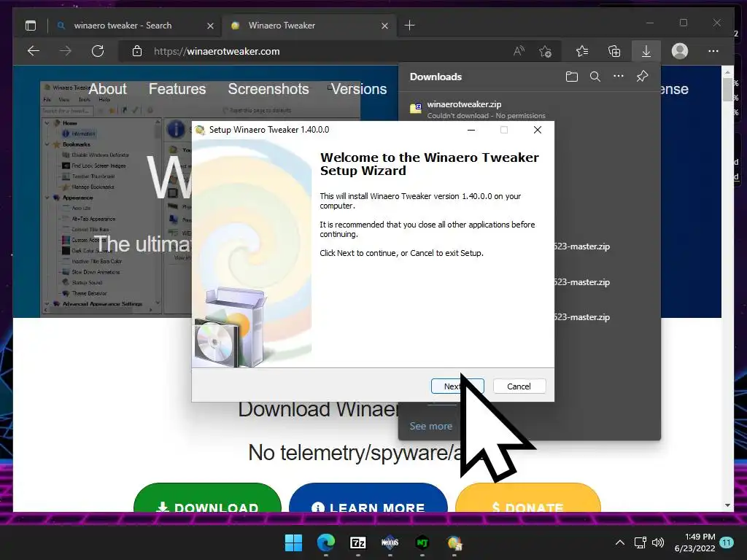Click the Winaero setup title bar icon
Viewport: 747px width, 560px height.
200,130
